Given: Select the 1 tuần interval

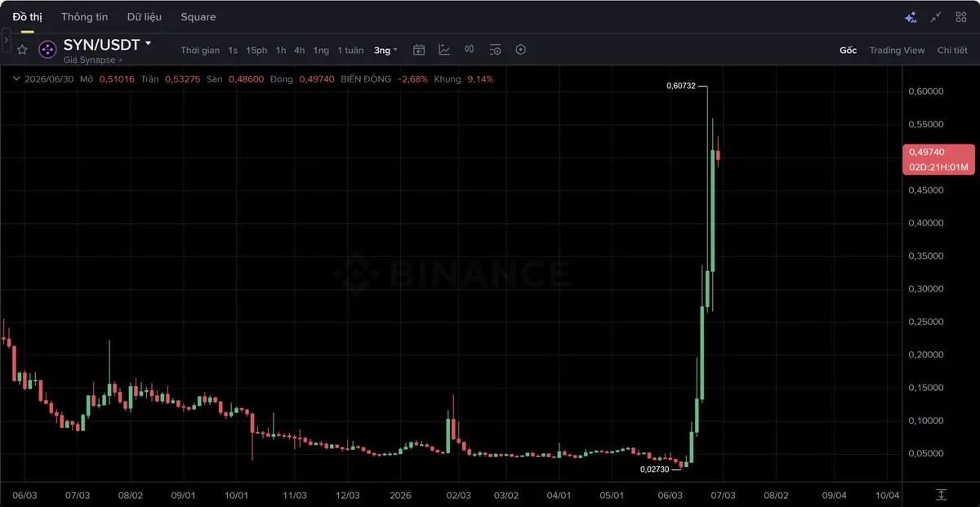Looking at the screenshot, I should coord(350,51).
